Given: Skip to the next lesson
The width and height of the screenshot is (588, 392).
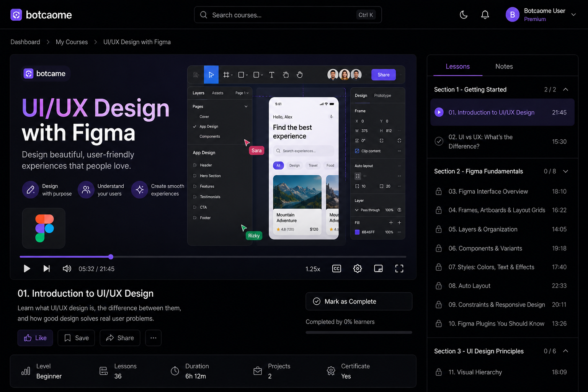Looking at the screenshot, I should click(x=47, y=269).
